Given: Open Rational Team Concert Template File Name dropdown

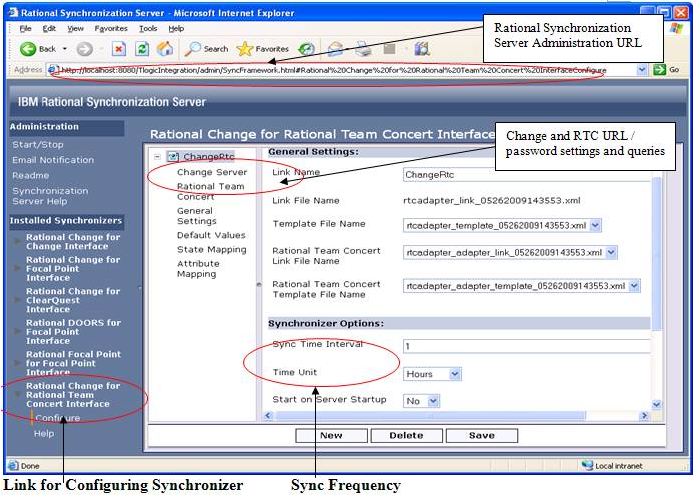Looking at the screenshot, I should (634, 286).
